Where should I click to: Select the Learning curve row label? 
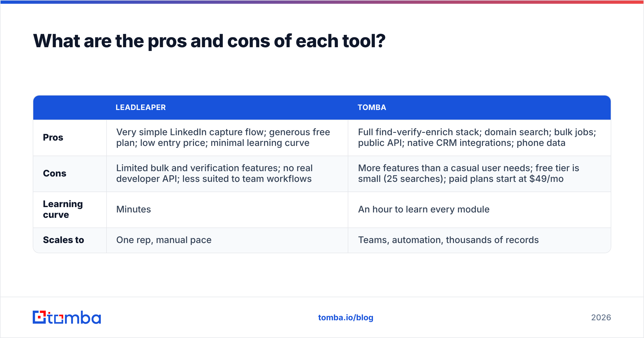pos(63,209)
